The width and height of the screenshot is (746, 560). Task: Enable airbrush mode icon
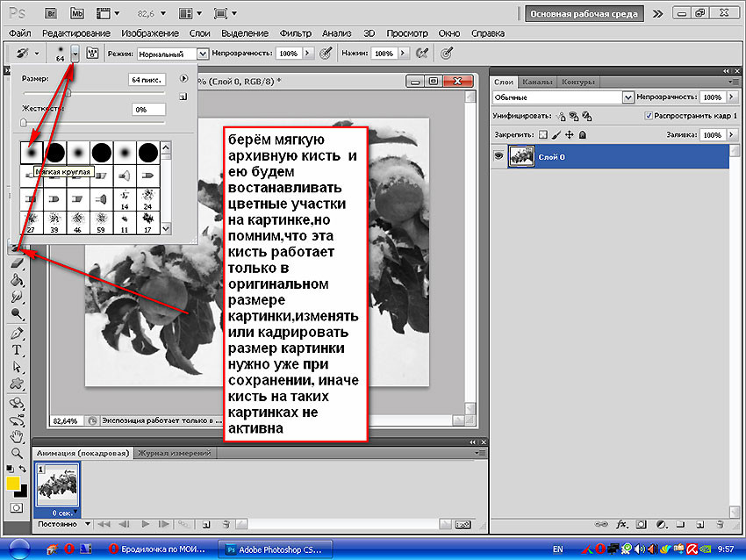click(421, 54)
